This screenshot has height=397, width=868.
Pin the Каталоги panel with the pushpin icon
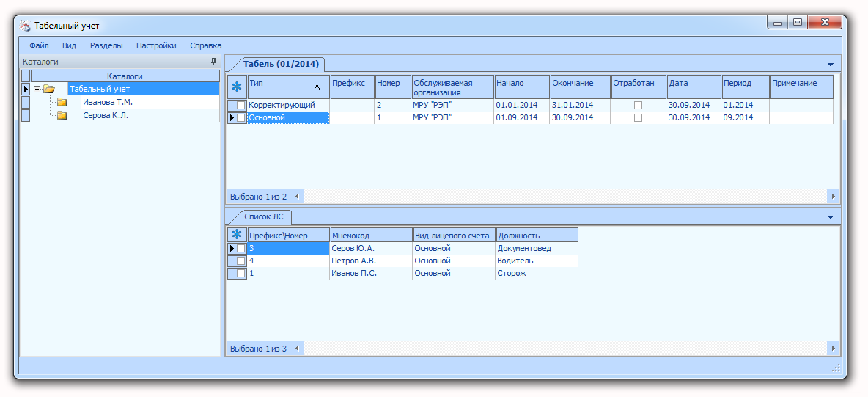click(x=213, y=62)
